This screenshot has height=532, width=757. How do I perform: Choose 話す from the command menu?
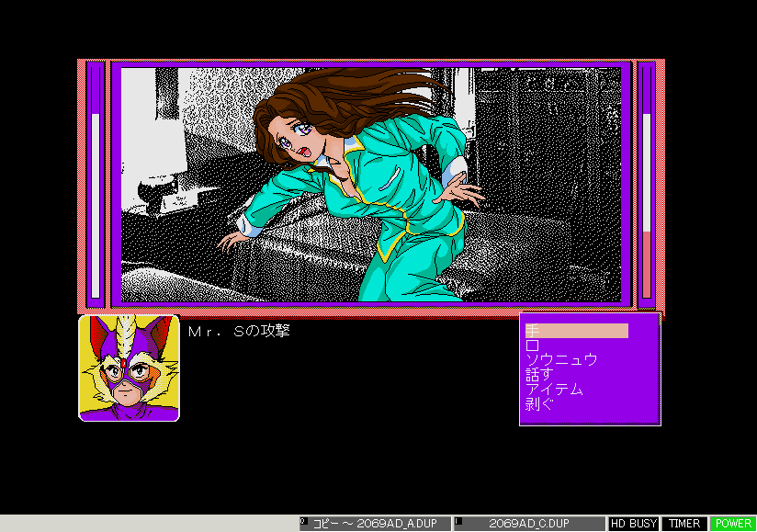[x=539, y=375]
